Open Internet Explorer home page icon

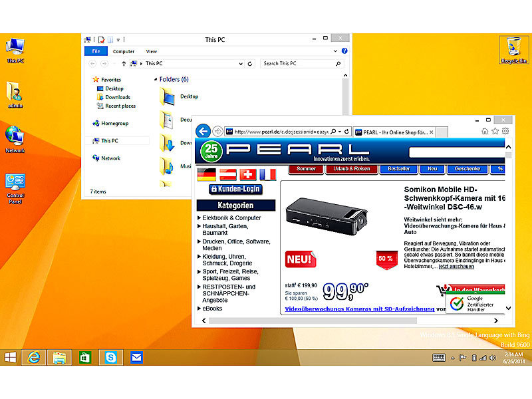click(485, 131)
